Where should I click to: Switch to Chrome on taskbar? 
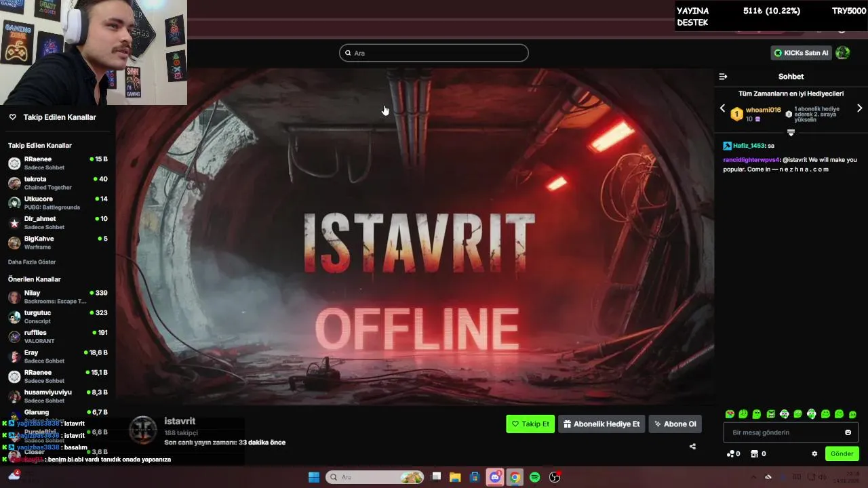pos(515,477)
